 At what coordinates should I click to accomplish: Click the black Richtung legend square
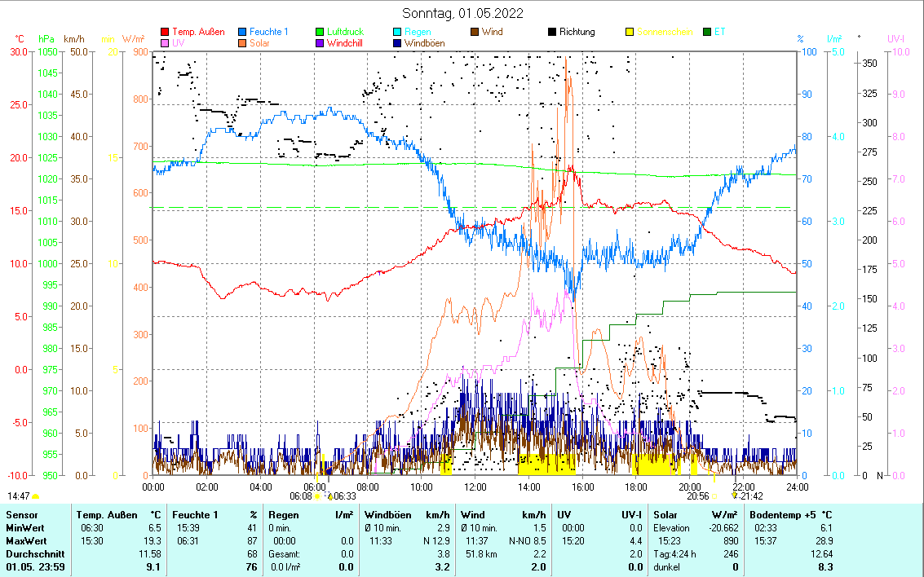(552, 33)
